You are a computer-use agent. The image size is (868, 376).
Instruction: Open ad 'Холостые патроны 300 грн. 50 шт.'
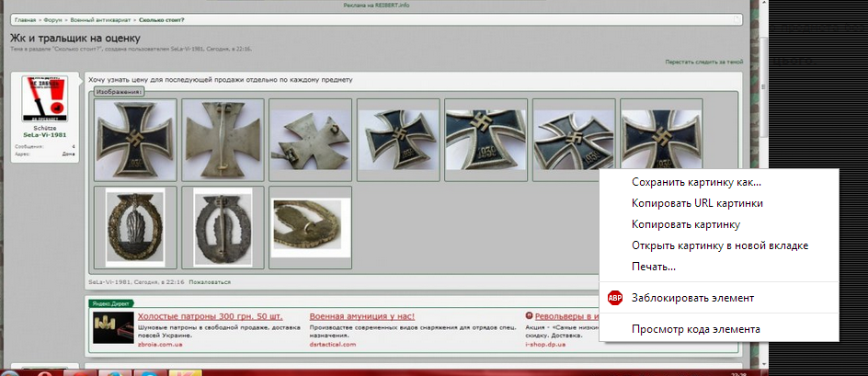[x=211, y=317]
